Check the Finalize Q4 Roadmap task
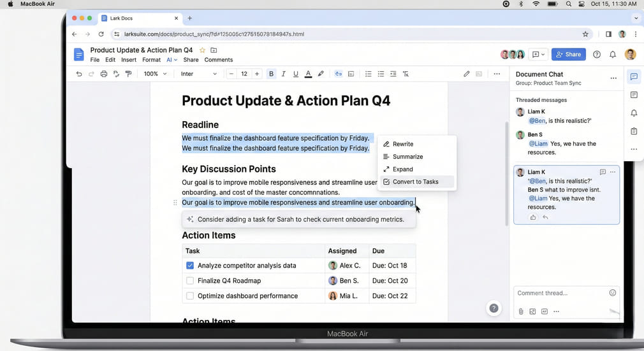Screen dimensions: 644x351 pos(190,281)
